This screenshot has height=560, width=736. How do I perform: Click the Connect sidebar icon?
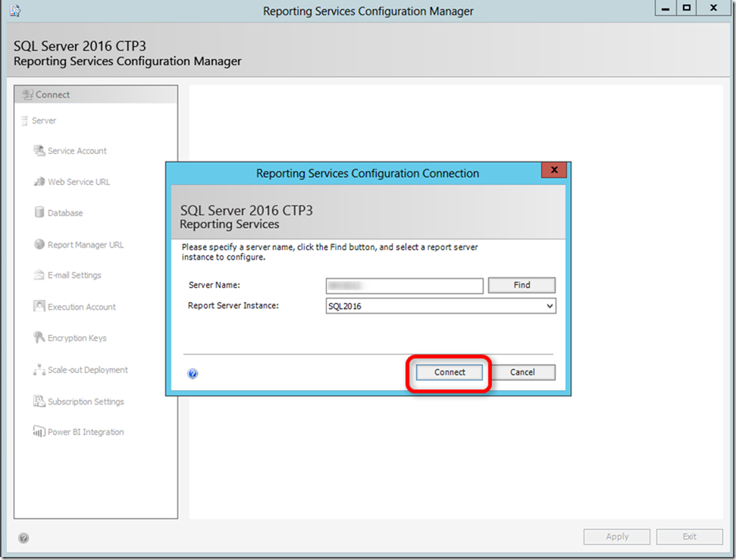(x=28, y=95)
